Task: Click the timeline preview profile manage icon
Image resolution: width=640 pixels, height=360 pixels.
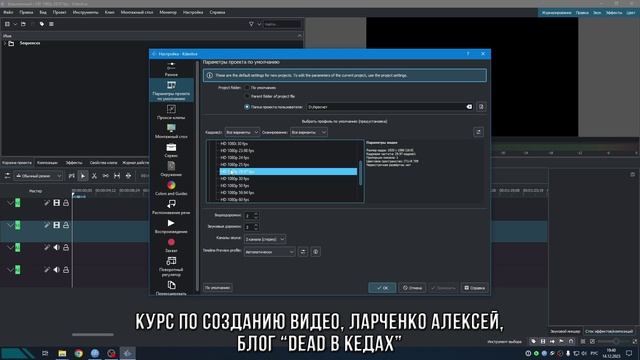Action: [303, 252]
